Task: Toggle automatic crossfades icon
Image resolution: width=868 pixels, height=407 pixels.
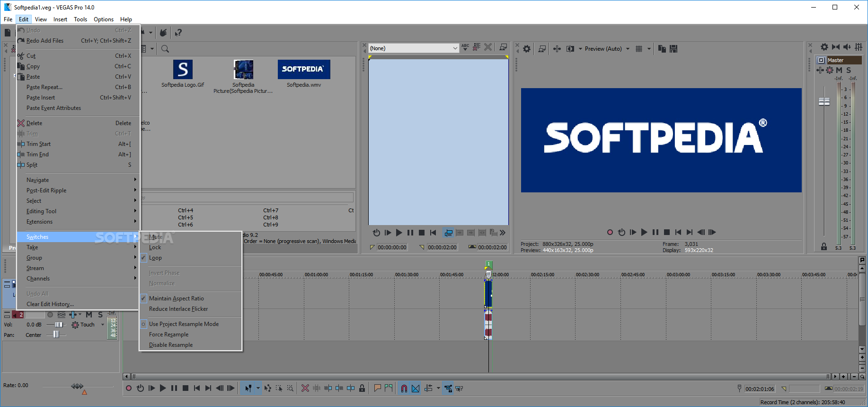Action: point(416,389)
